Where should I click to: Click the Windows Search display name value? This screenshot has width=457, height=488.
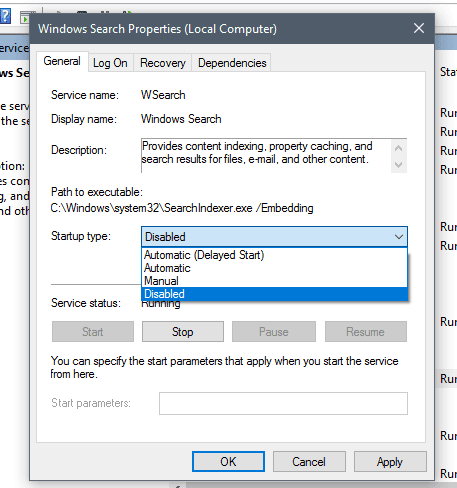(181, 119)
